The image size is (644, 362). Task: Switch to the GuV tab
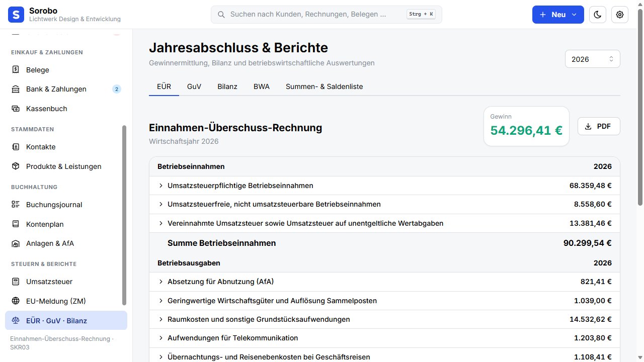pyautogui.click(x=194, y=86)
